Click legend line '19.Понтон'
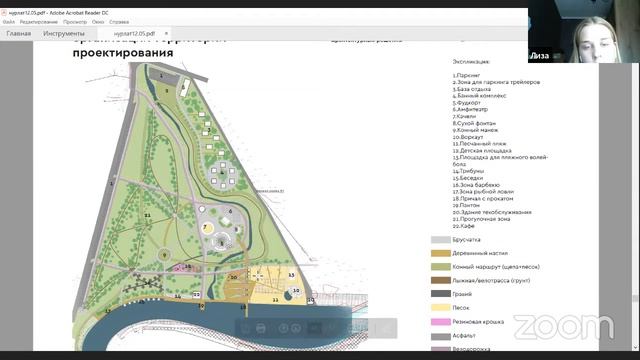The width and height of the screenshot is (640, 360). click(x=466, y=205)
